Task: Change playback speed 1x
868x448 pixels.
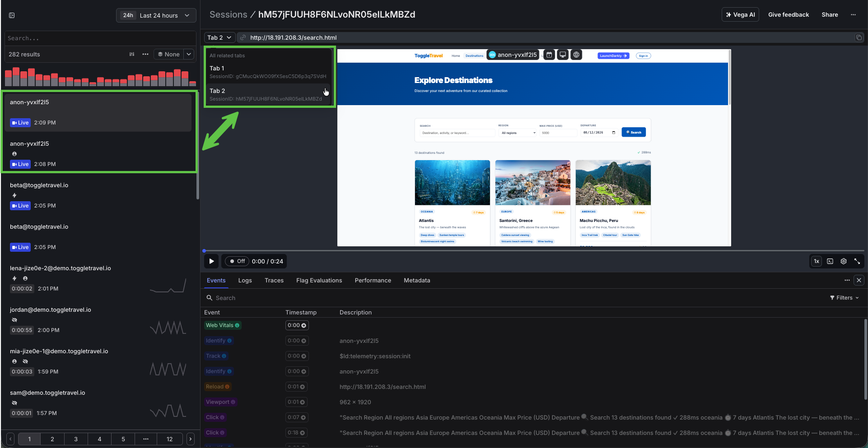Action: [817, 261]
